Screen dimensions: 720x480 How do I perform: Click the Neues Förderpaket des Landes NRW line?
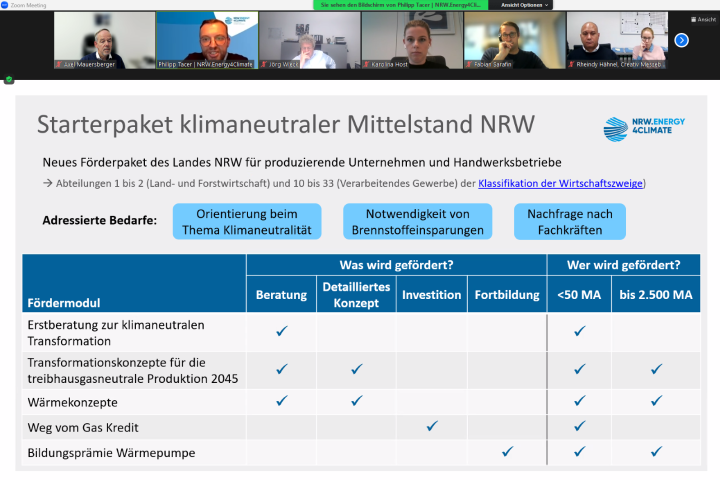pyautogui.click(x=302, y=163)
